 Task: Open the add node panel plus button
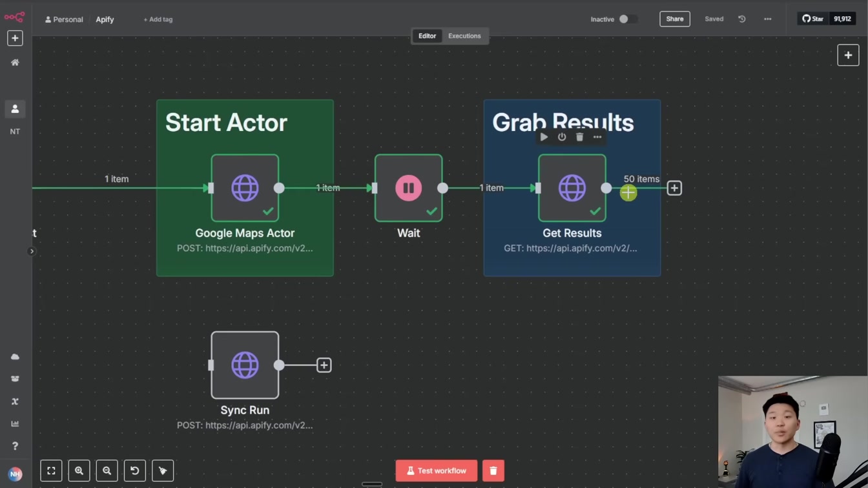(848, 56)
